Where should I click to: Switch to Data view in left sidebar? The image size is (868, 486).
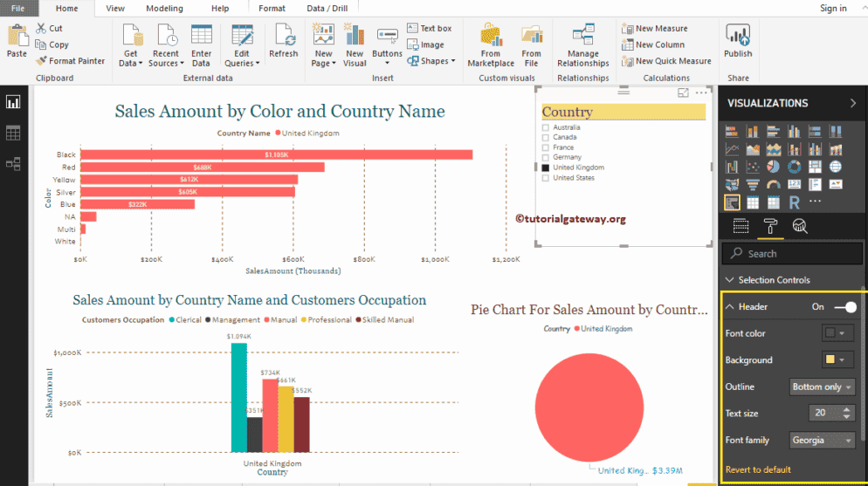(13, 133)
